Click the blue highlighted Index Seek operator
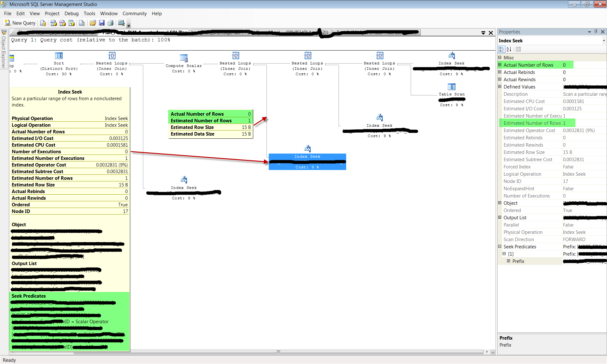This screenshot has height=364, width=607. coord(307,161)
